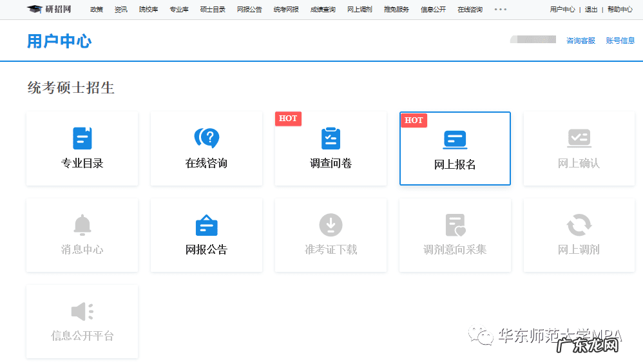
Task: Open 网上报名 registration icon
Action: 455,139
